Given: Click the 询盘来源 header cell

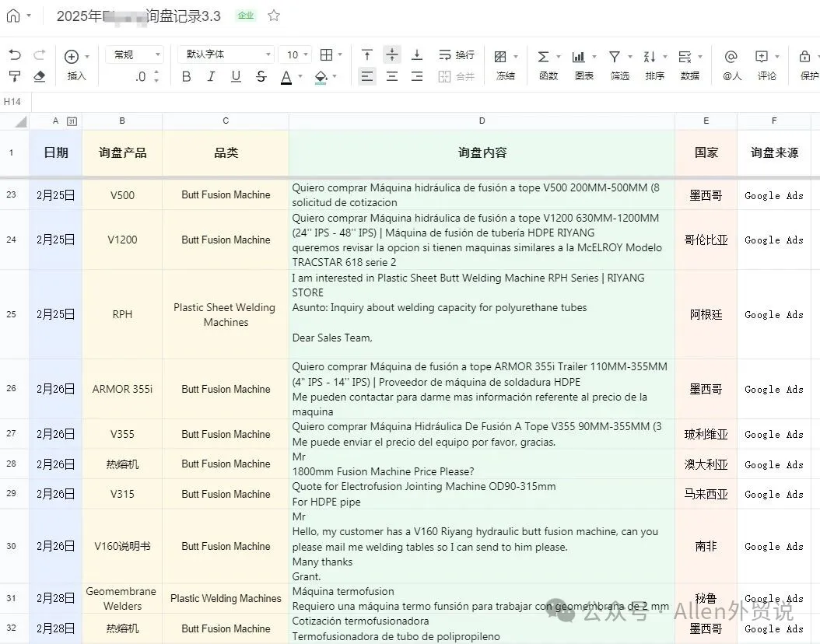Looking at the screenshot, I should (x=774, y=152).
